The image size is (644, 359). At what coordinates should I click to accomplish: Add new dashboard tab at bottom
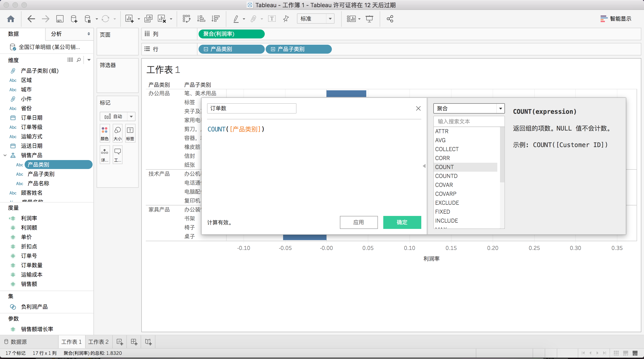click(x=134, y=342)
